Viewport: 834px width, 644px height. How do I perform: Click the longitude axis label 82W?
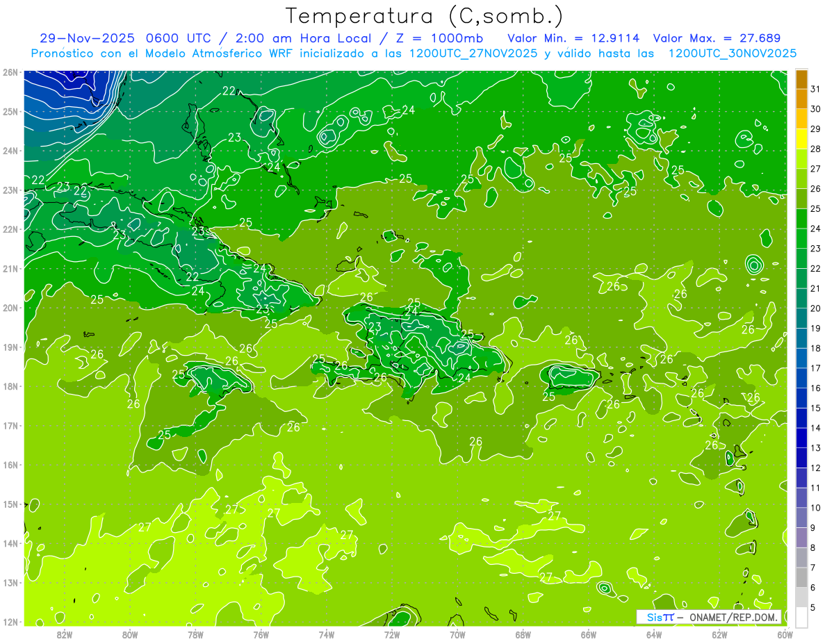point(65,634)
